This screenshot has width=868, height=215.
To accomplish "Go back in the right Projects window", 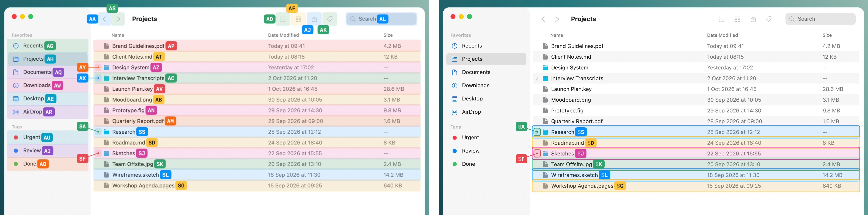I will (543, 19).
